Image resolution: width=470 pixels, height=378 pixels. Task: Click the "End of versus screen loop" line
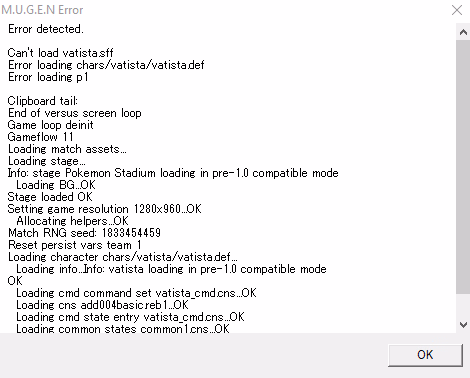coord(75,113)
